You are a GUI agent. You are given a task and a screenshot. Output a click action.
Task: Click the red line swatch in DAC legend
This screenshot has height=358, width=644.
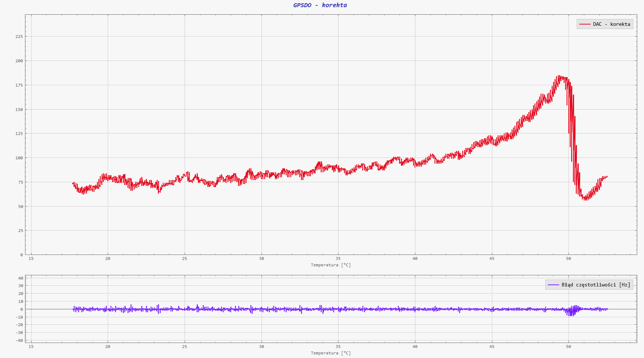coord(585,24)
